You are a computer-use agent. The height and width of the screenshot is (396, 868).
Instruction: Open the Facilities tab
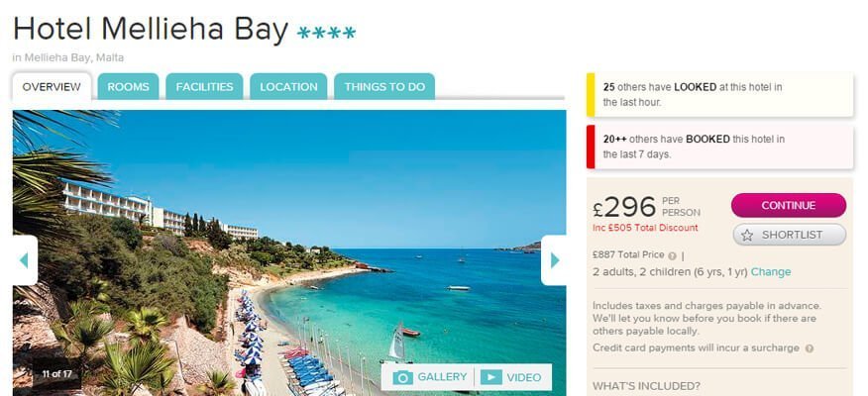click(204, 87)
